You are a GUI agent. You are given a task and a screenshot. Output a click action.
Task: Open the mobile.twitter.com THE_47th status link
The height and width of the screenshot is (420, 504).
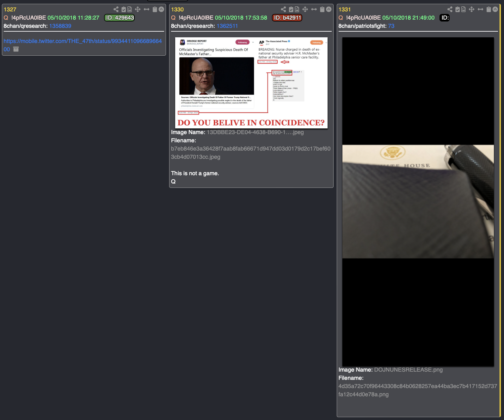pyautogui.click(x=83, y=45)
